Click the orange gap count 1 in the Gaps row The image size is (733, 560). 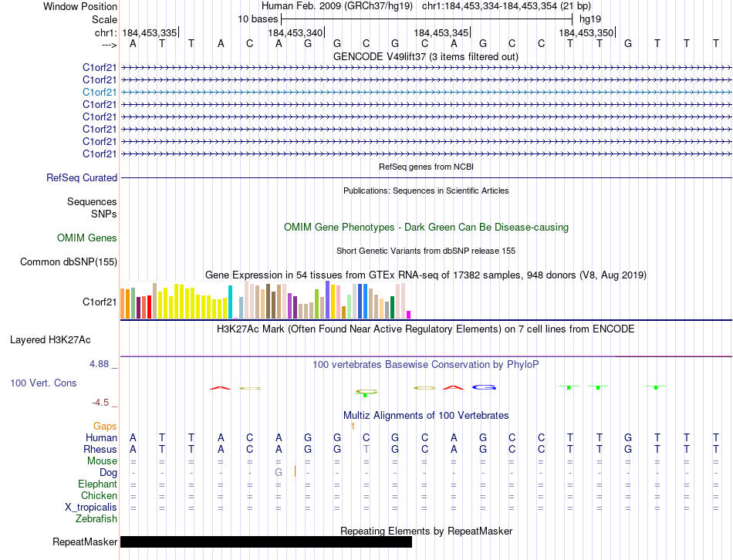(353, 426)
